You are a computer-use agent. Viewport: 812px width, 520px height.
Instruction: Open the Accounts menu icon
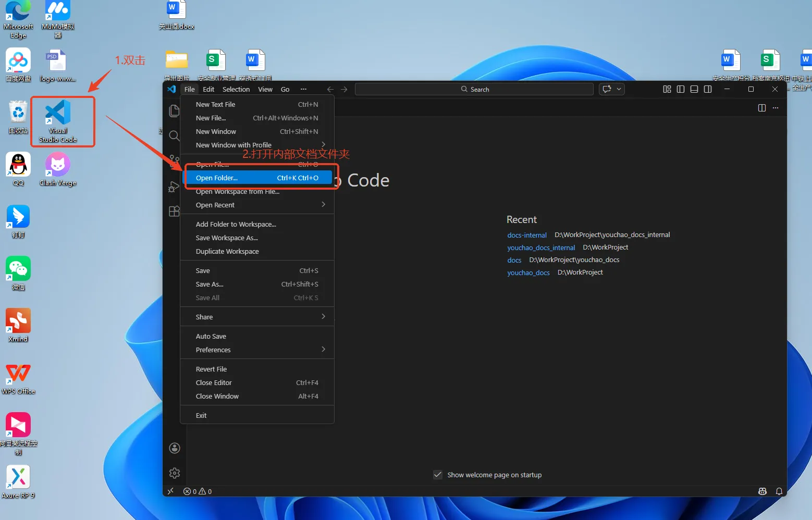tap(175, 448)
